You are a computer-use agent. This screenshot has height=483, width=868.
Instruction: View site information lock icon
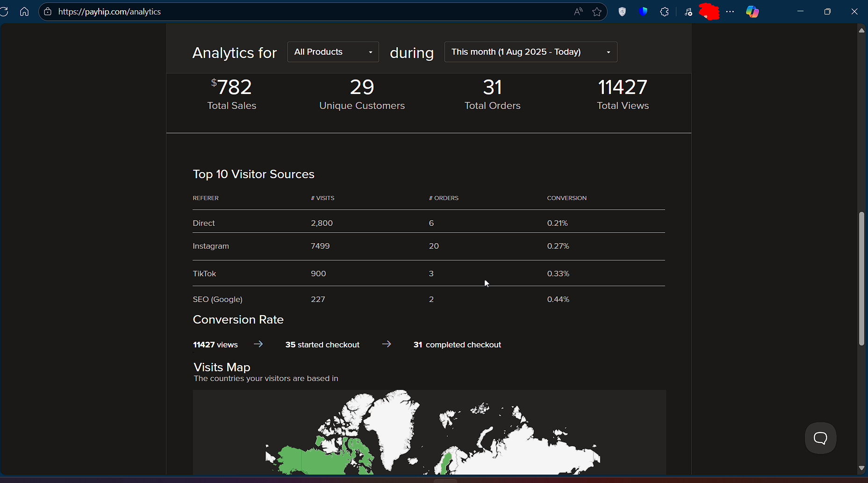(x=48, y=12)
